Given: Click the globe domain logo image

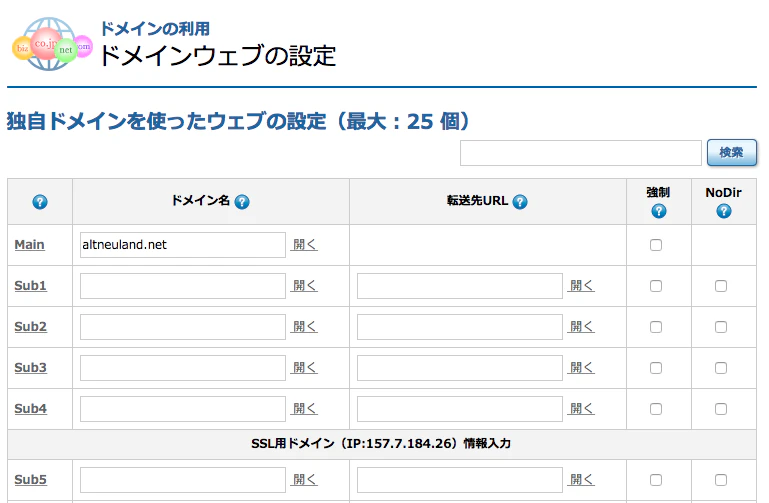Looking at the screenshot, I should (x=51, y=45).
